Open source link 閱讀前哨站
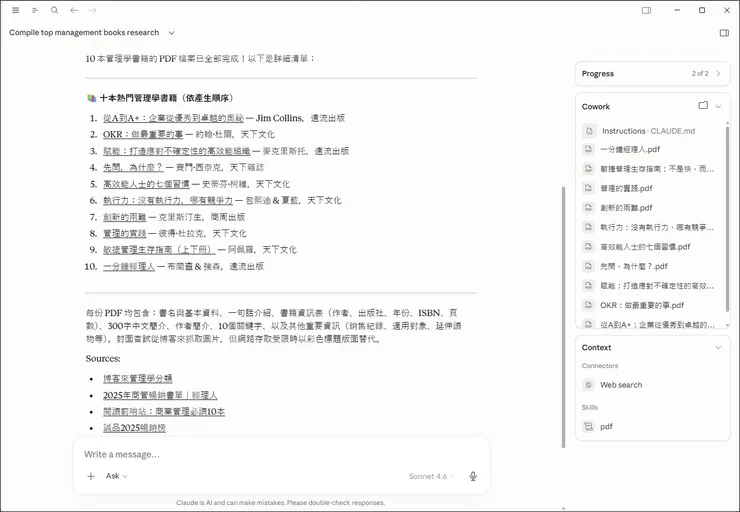Screen dimensions: 740x512 tap(164, 411)
